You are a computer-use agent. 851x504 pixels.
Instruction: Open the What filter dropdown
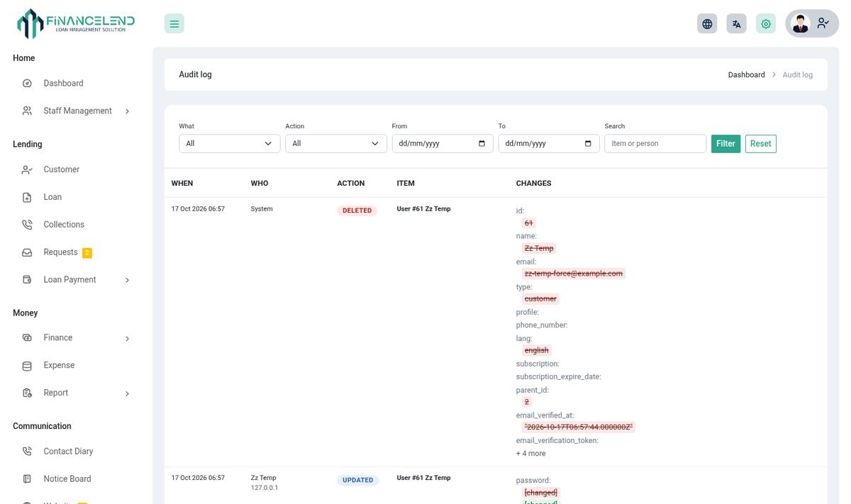coord(230,143)
